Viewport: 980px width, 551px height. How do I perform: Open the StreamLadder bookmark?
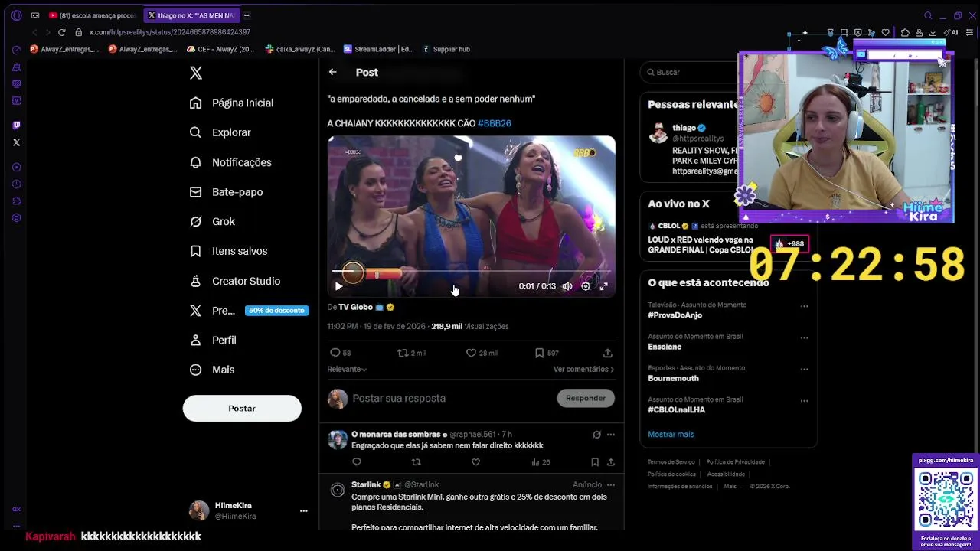point(379,49)
